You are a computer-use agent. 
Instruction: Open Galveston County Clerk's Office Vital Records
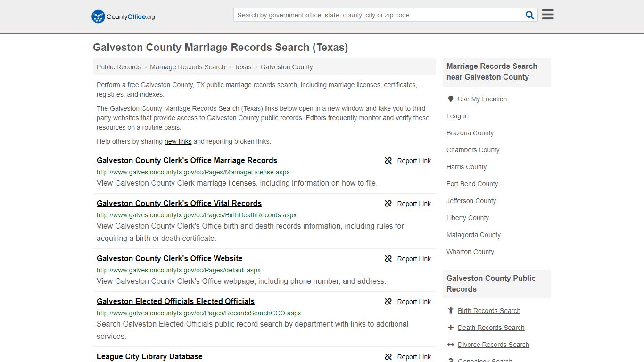[x=179, y=203]
